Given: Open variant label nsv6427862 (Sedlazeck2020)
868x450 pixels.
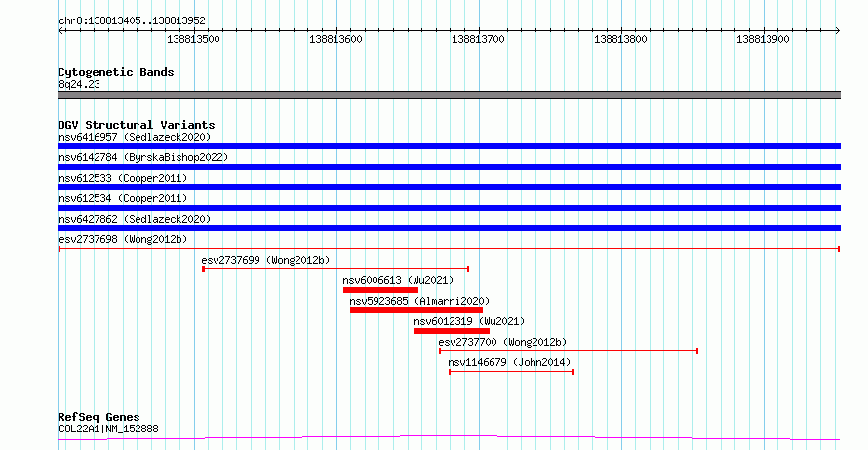Looking at the screenshot, I should pyautogui.click(x=135, y=219).
